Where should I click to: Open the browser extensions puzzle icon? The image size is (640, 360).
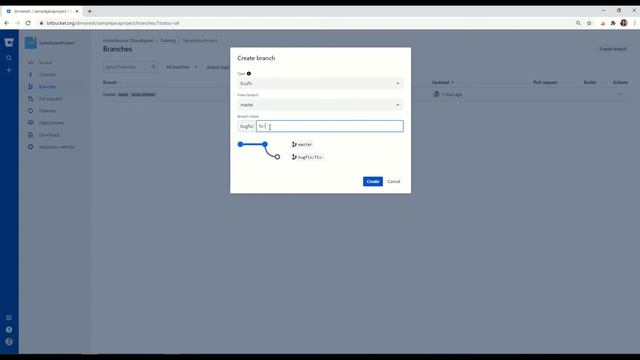[x=613, y=23]
